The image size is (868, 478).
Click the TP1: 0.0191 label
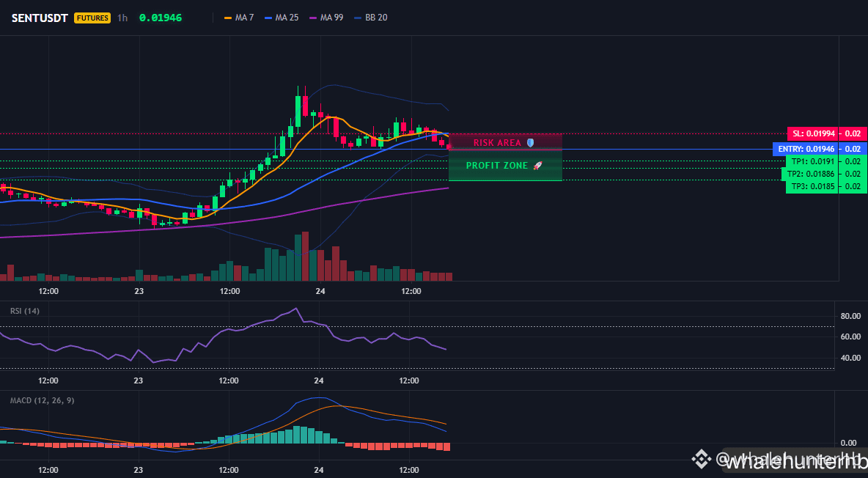pos(812,161)
